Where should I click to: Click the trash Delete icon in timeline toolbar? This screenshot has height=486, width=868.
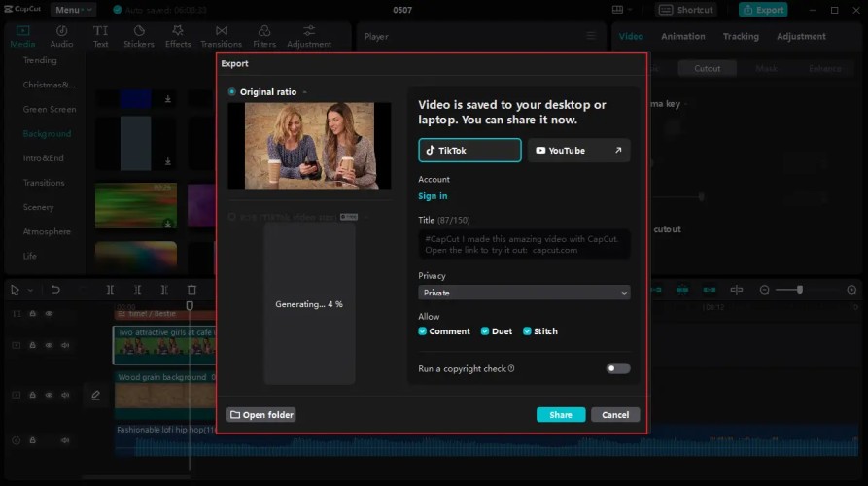point(191,290)
